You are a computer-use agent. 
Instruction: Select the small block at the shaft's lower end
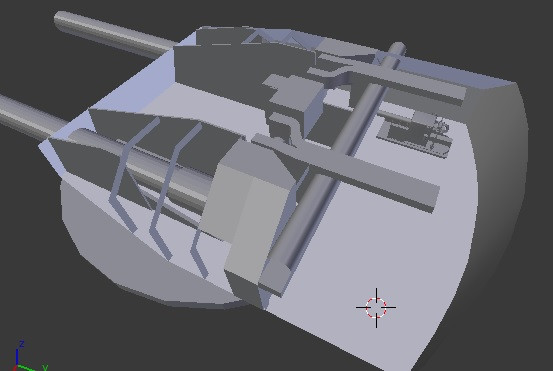tap(274, 278)
